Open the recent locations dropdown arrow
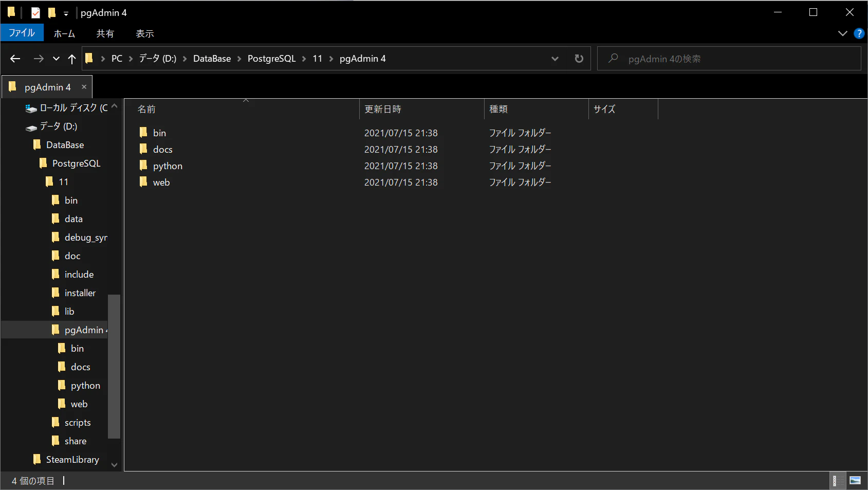The image size is (868, 490). point(56,59)
